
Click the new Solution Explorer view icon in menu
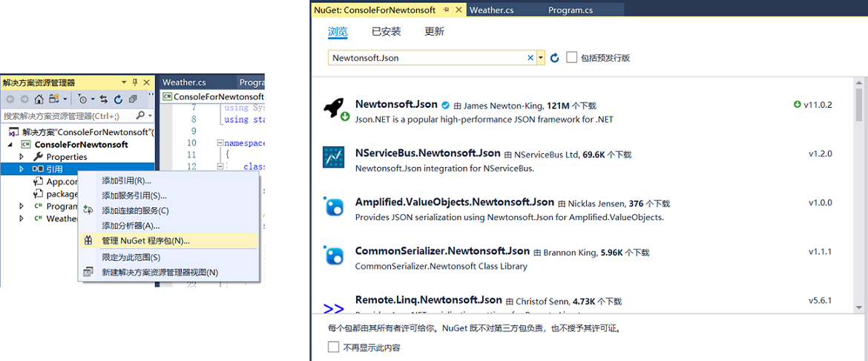88,272
